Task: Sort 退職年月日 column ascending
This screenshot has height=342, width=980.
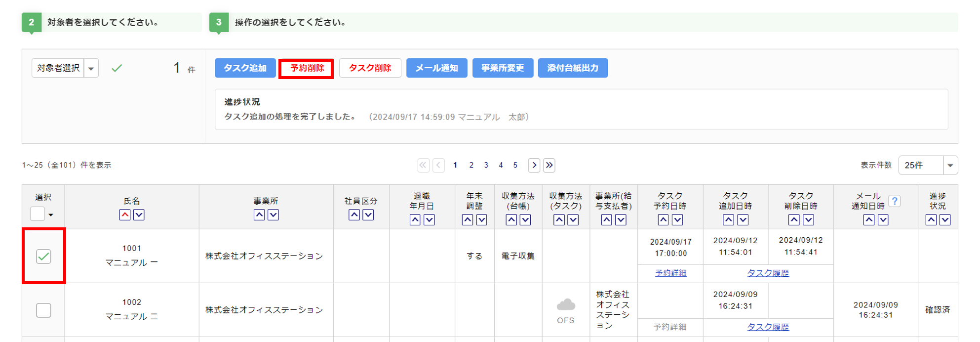Action: coord(415,220)
